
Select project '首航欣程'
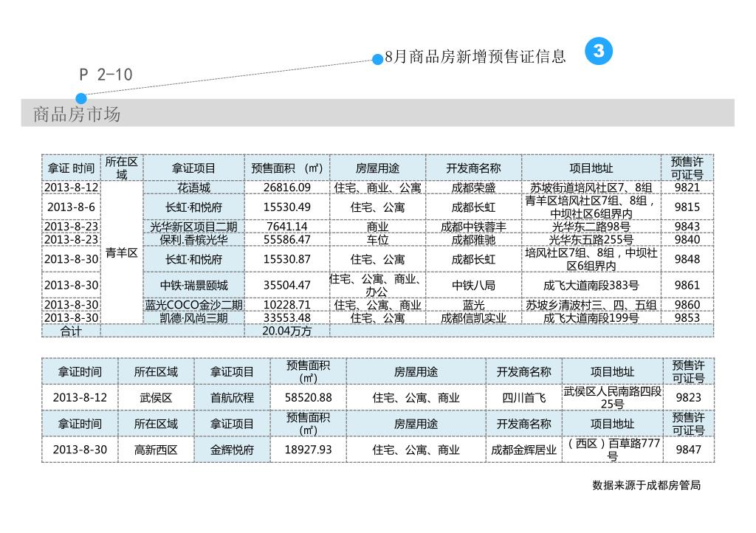click(x=232, y=398)
